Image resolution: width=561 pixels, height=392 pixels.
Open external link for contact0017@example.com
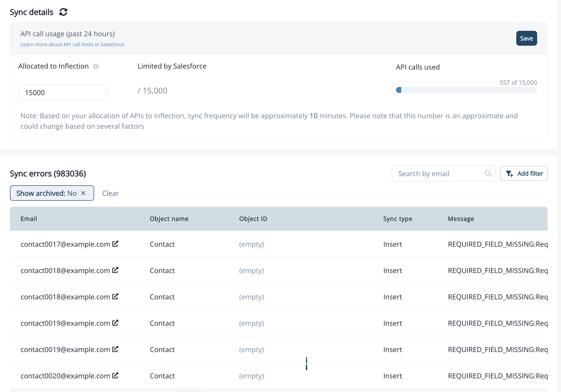pyautogui.click(x=115, y=244)
